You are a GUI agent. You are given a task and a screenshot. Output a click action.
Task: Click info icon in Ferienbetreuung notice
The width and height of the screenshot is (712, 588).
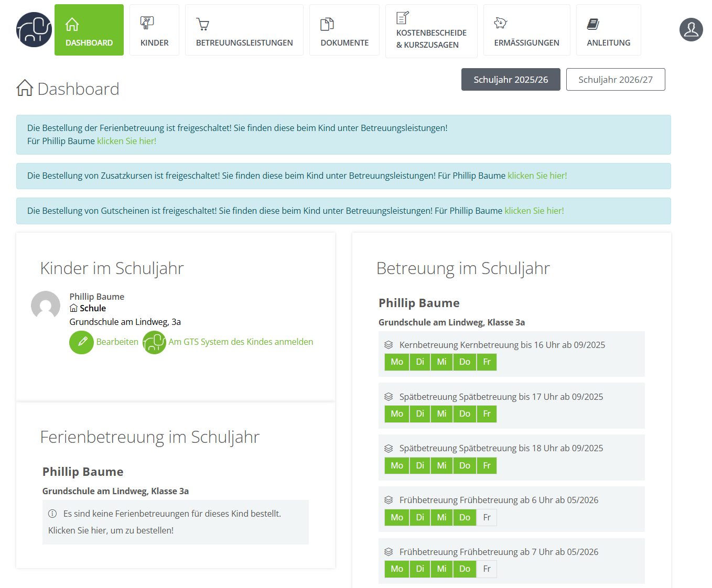click(x=52, y=514)
